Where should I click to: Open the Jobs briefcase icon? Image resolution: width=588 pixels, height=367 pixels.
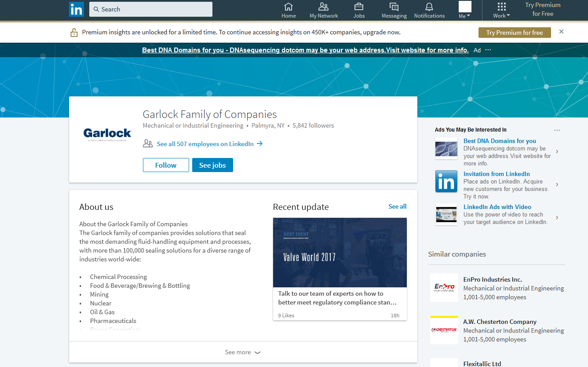(x=359, y=7)
